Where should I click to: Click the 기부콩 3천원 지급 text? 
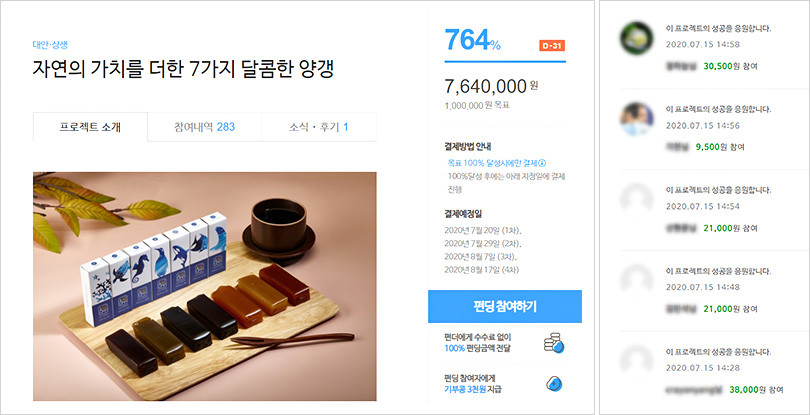pos(472,389)
